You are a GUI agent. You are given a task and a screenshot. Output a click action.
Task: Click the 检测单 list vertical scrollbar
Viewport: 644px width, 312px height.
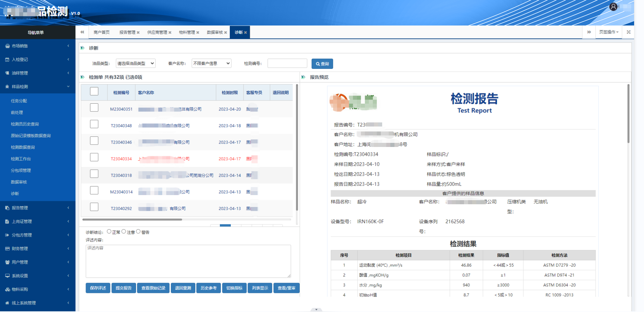(x=297, y=147)
